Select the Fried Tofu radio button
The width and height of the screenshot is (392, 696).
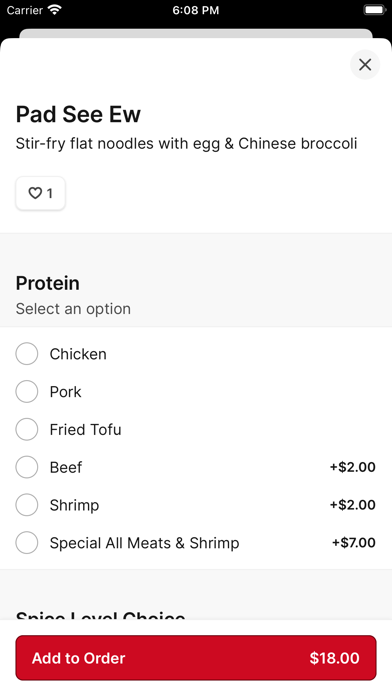pyautogui.click(x=27, y=429)
